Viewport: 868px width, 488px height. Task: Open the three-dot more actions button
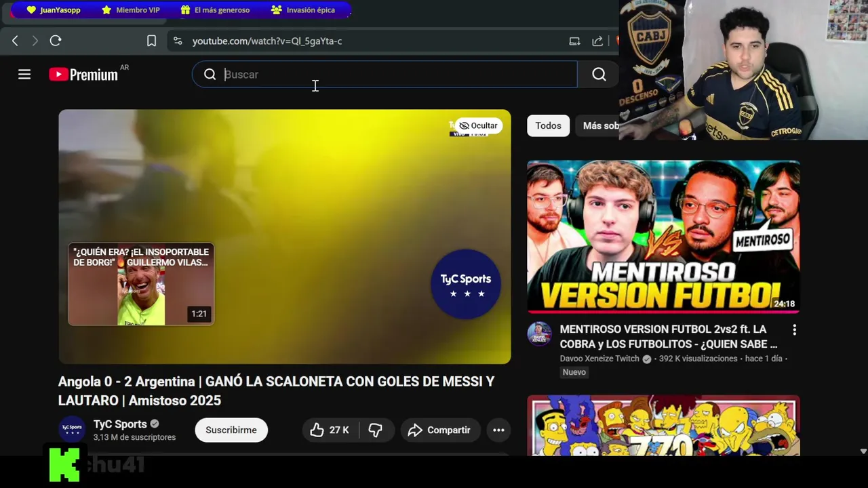click(x=498, y=430)
